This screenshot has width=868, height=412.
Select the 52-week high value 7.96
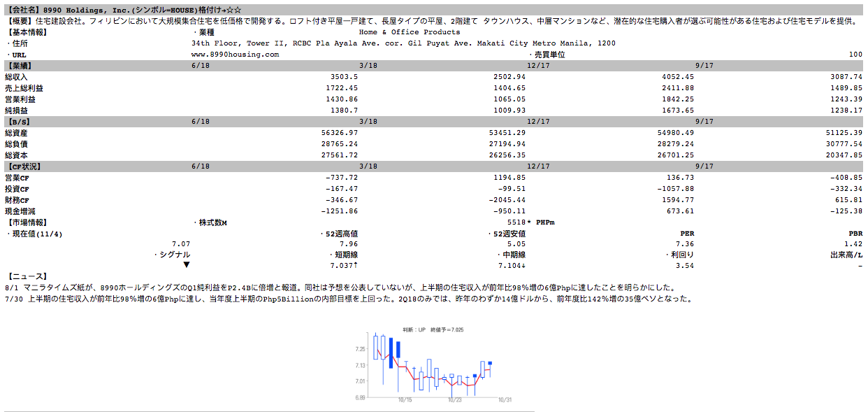349,243
